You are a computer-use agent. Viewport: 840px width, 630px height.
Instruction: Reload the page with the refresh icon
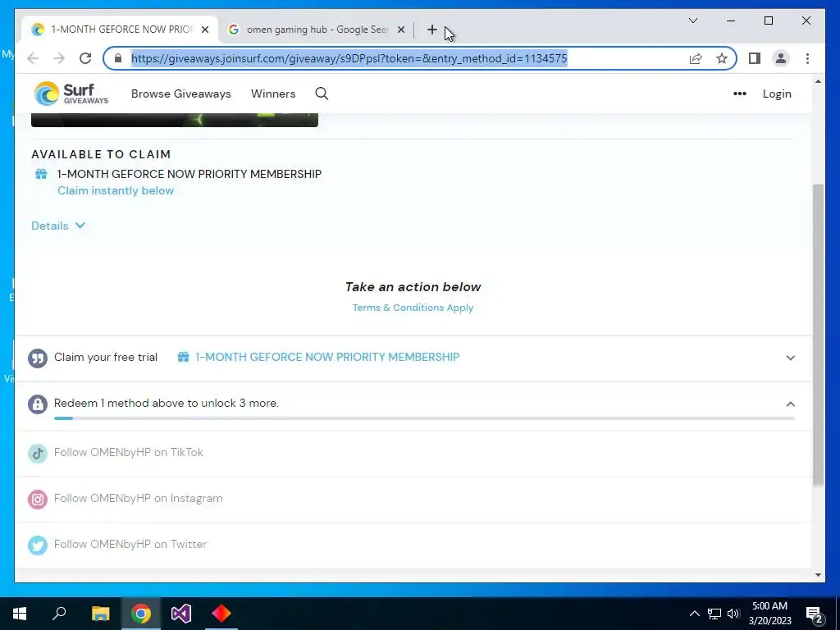click(x=85, y=58)
